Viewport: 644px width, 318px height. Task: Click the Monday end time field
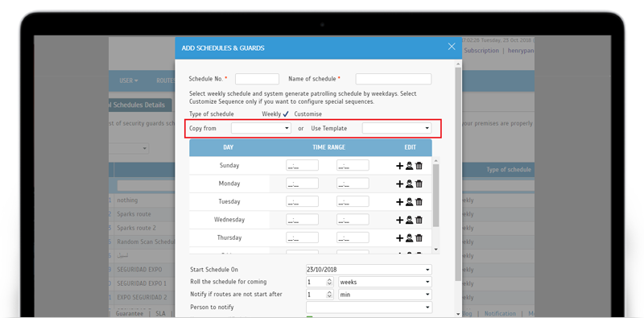(353, 184)
